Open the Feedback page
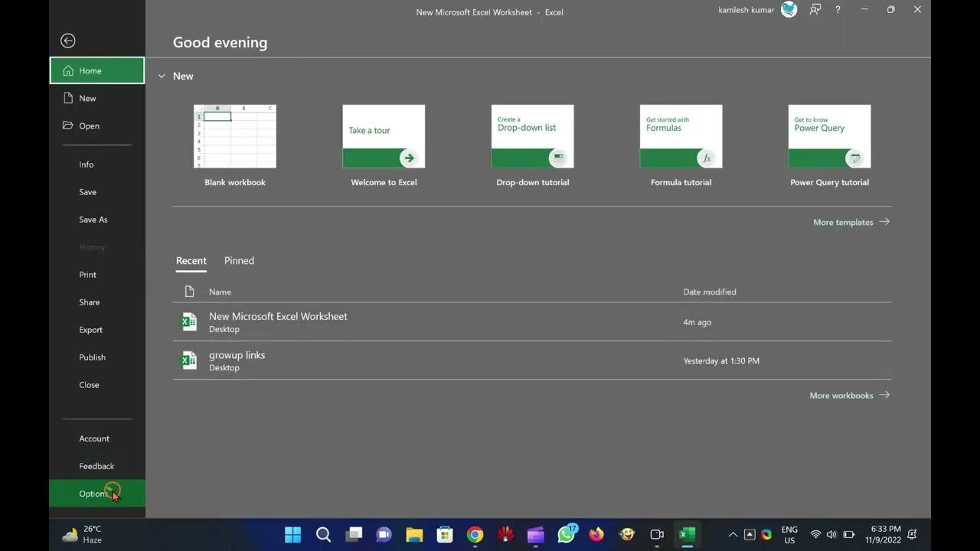This screenshot has height=551, width=980. (97, 466)
